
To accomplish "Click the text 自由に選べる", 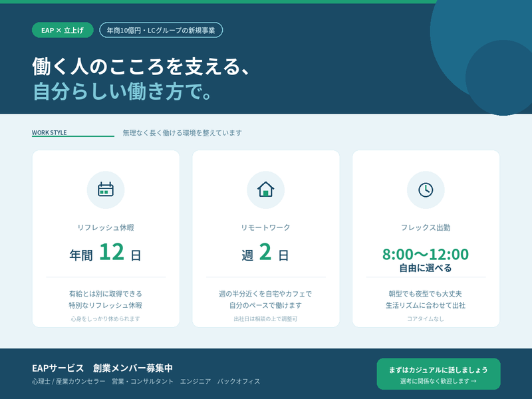I will 426,268.
